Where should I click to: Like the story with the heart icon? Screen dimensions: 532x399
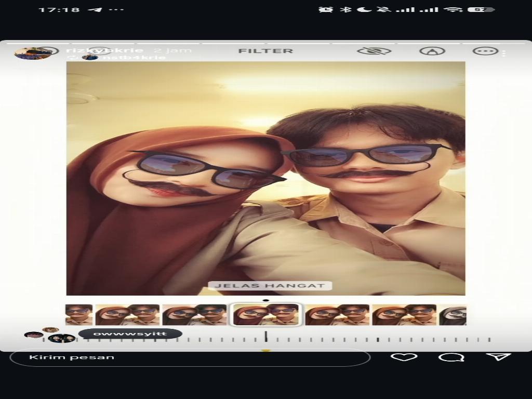pos(404,357)
